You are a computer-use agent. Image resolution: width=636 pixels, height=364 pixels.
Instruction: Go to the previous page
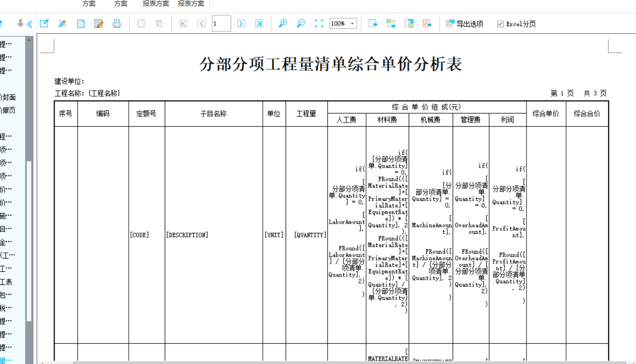coord(201,23)
